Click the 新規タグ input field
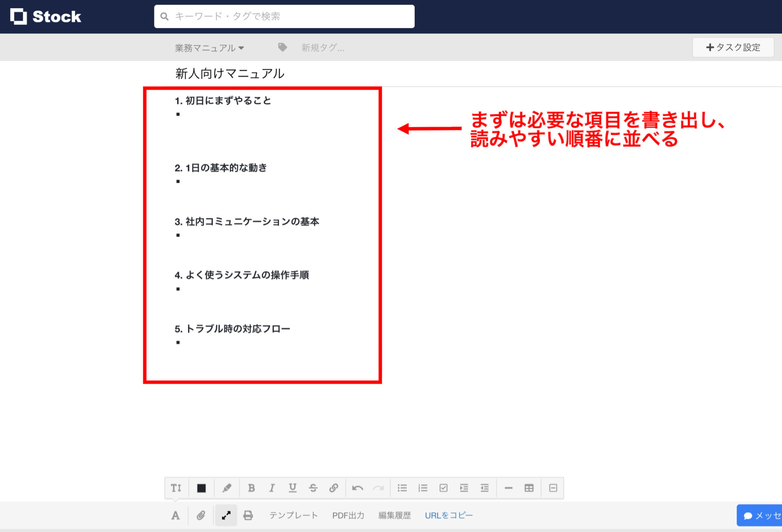Screen dimensions: 782x532 (323, 48)
